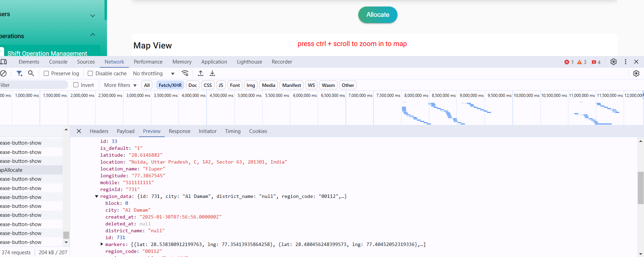This screenshot has height=257, width=644.
Task: Expand the More filters dropdown
Action: pyautogui.click(x=120, y=85)
